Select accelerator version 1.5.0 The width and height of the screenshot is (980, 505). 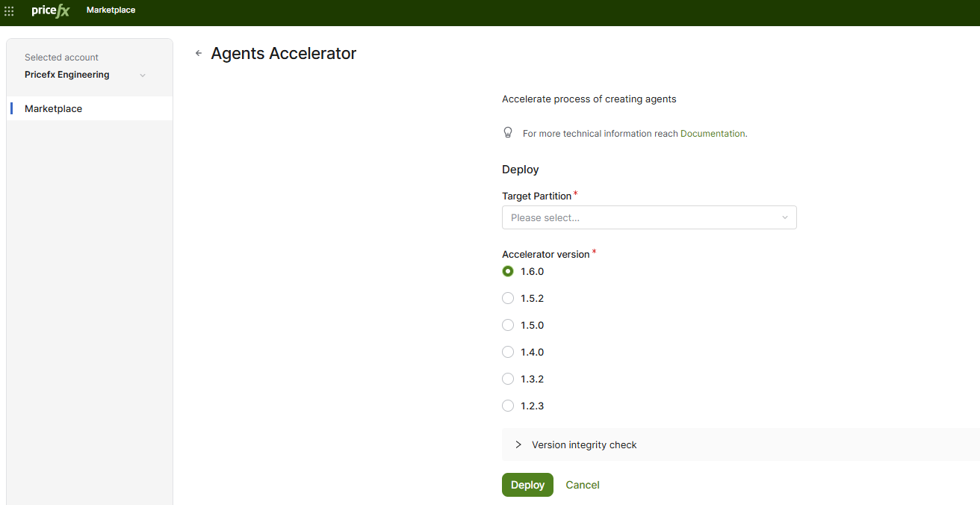click(x=508, y=325)
